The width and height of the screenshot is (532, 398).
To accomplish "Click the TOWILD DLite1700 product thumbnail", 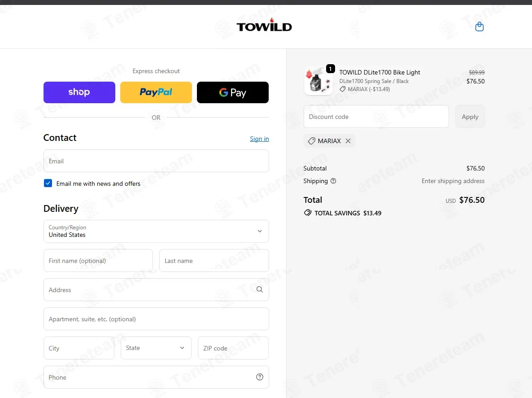I will pos(318,81).
